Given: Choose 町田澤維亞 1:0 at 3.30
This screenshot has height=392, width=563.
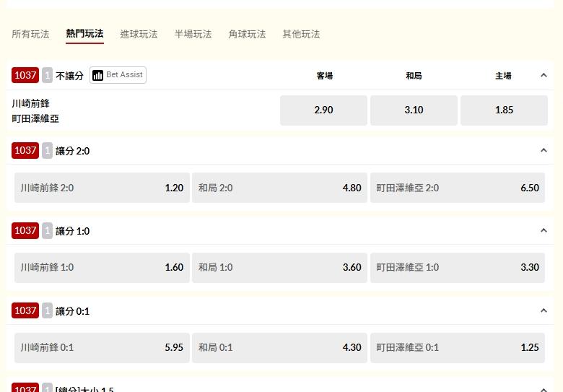Looking at the screenshot, I should tap(458, 267).
